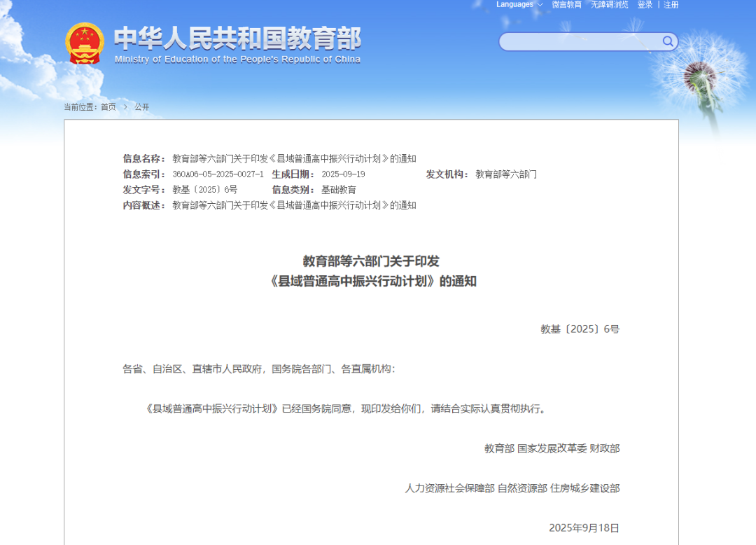Click the heading 《县域普通高中振兴行动计划》的通知
Screen dimensions: 756x545
(371, 281)
